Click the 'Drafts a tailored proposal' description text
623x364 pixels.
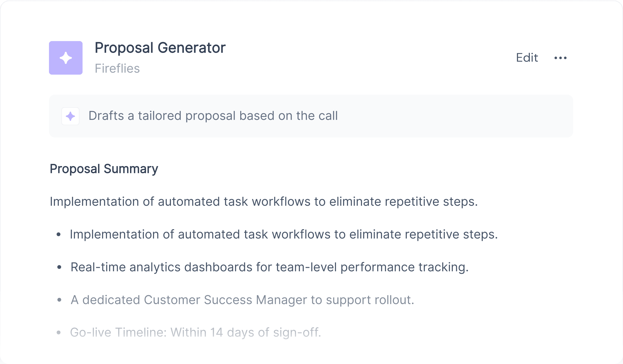[x=213, y=116]
